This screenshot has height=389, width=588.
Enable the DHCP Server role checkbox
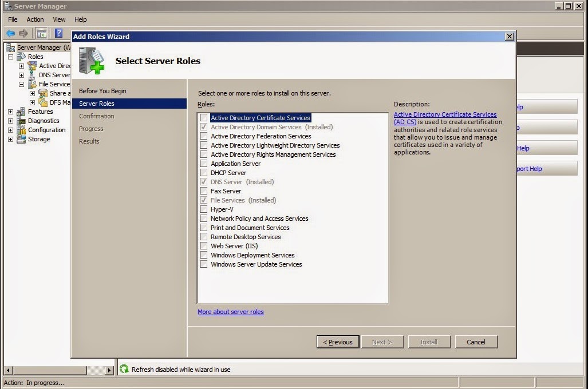point(204,173)
